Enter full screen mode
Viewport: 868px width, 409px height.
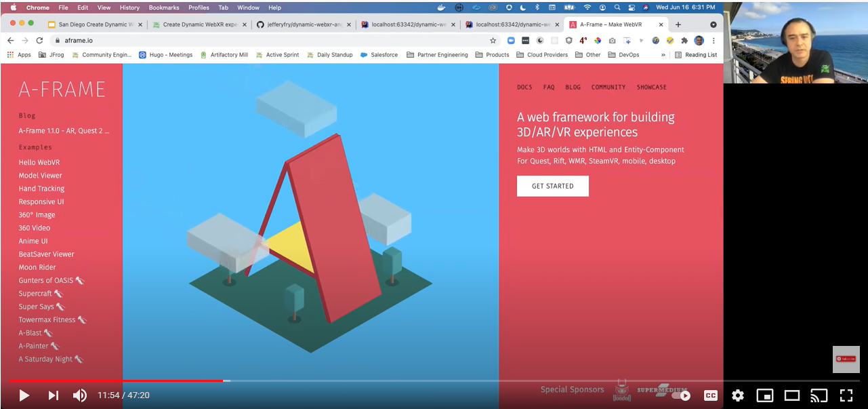(846, 395)
